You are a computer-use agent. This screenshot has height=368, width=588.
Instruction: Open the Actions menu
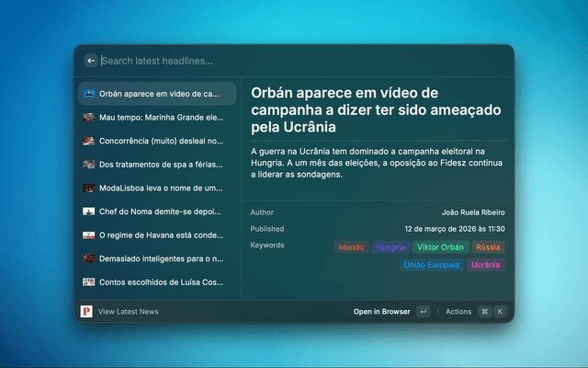[458, 312]
